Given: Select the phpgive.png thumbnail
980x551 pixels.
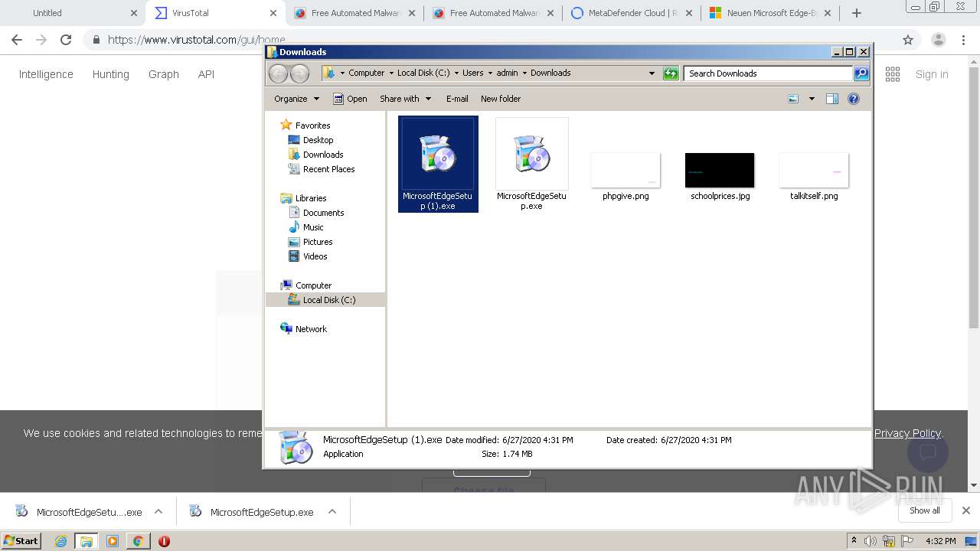Looking at the screenshot, I should pyautogui.click(x=626, y=170).
